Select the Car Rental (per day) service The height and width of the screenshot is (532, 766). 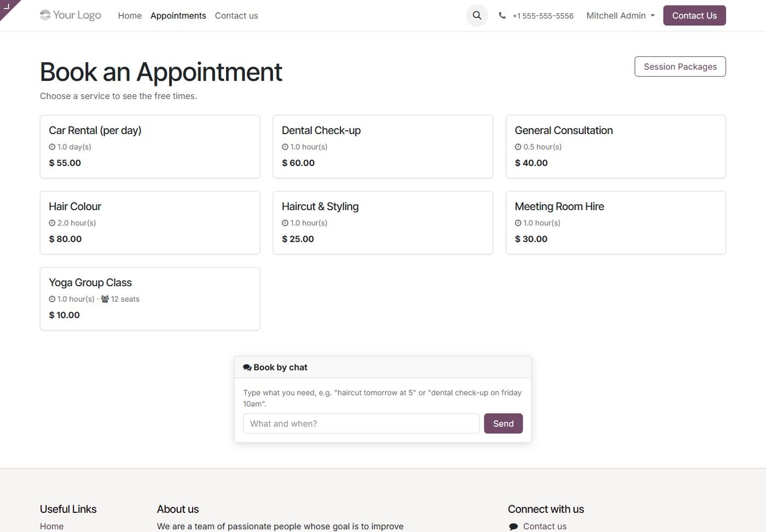150,147
